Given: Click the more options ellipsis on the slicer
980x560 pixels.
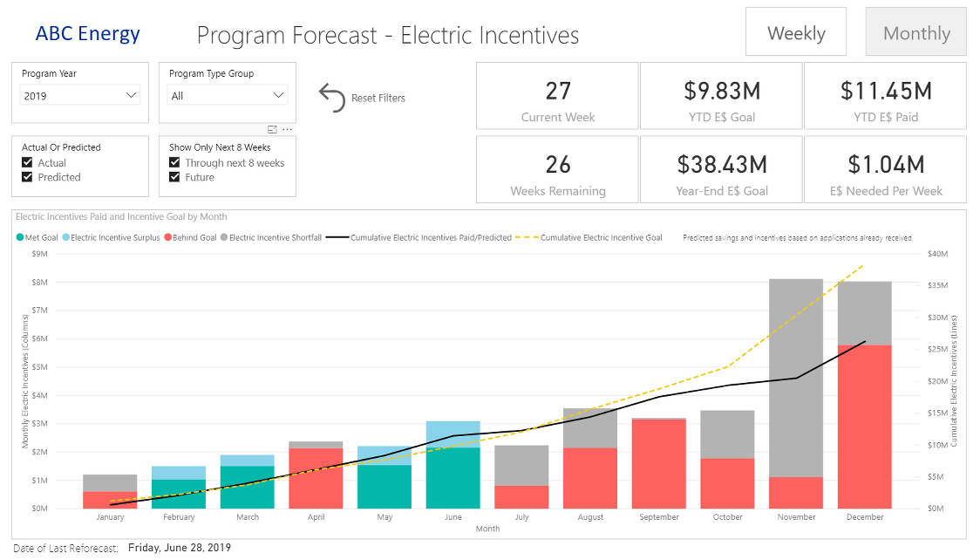Looking at the screenshot, I should [x=285, y=129].
